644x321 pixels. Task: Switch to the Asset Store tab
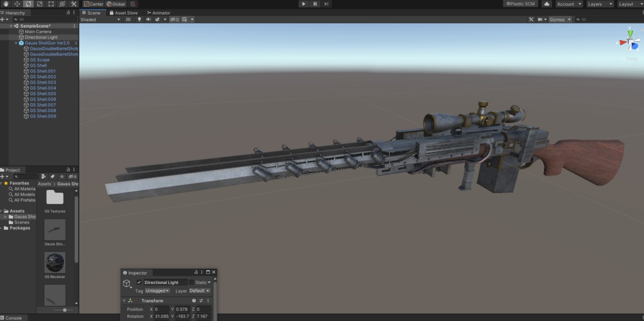tap(123, 13)
